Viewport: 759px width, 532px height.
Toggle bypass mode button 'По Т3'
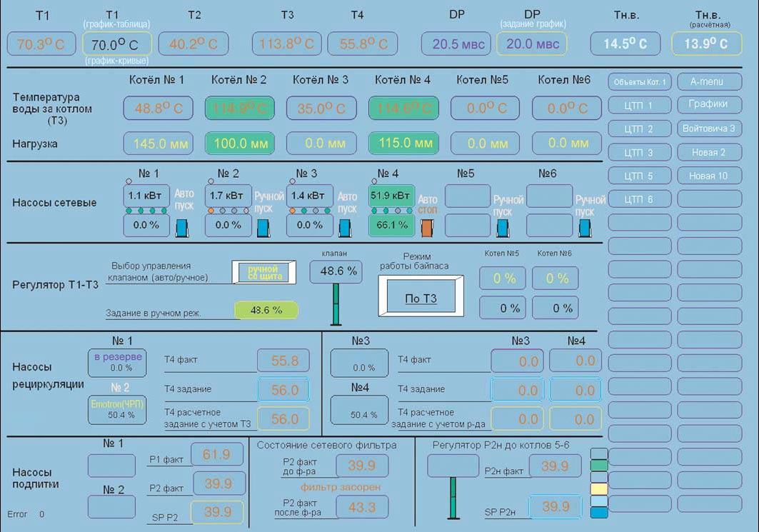point(421,298)
